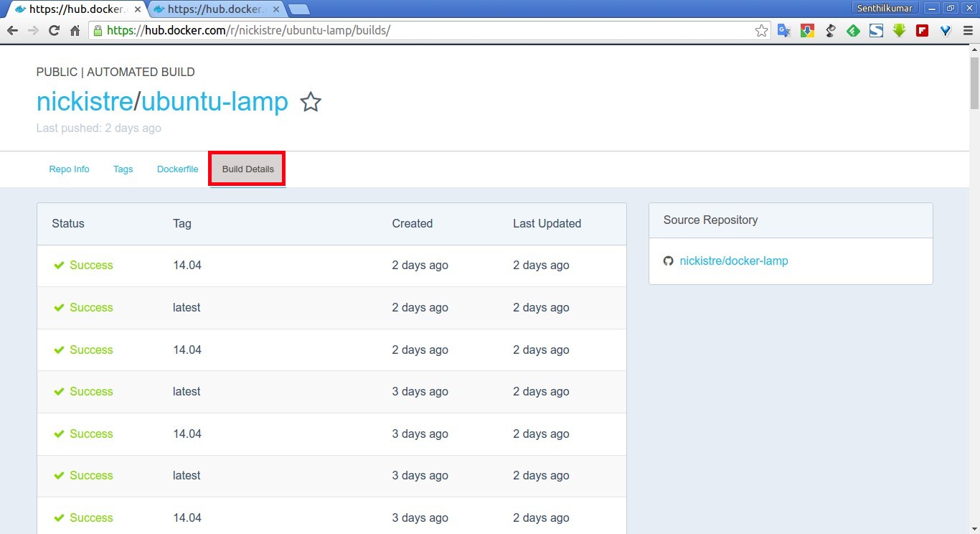This screenshot has height=534, width=980.
Task: Open the Tags tab
Action: [x=123, y=169]
